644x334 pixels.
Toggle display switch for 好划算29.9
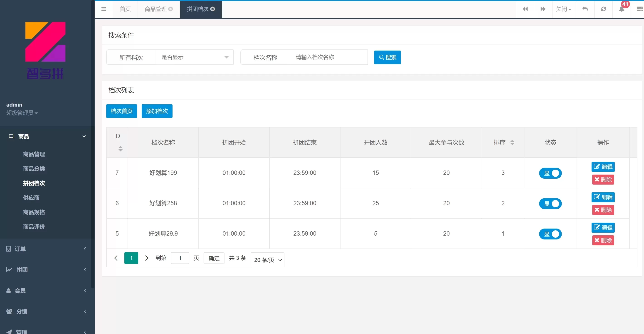pyautogui.click(x=550, y=234)
